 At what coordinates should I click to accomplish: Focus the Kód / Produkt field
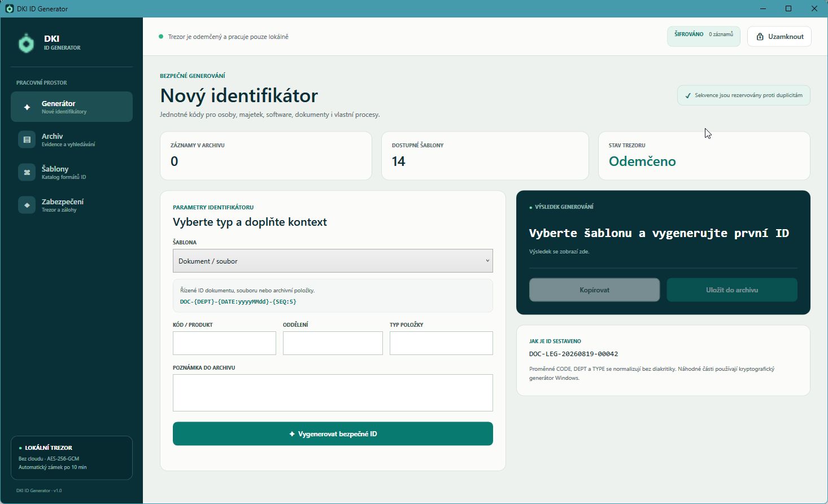[224, 343]
